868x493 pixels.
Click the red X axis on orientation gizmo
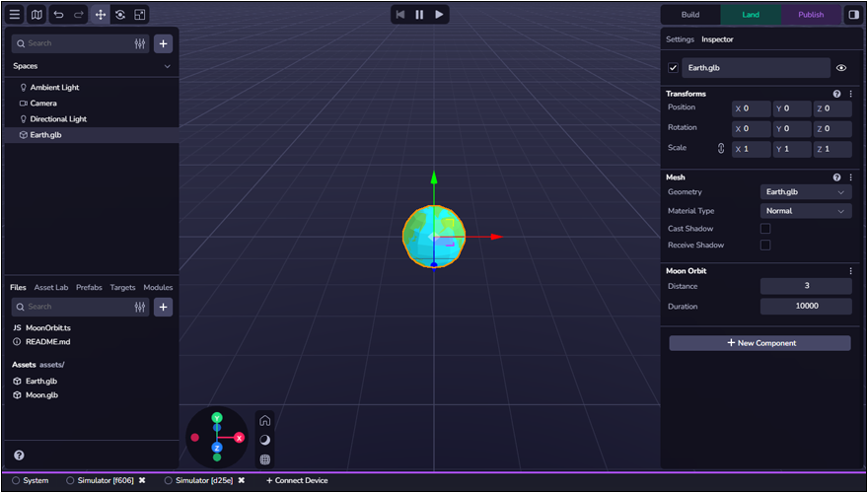tap(239, 437)
